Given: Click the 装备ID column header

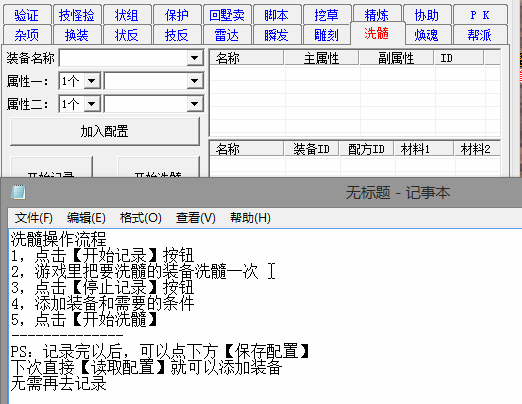Looking at the screenshot, I should tap(311, 149).
